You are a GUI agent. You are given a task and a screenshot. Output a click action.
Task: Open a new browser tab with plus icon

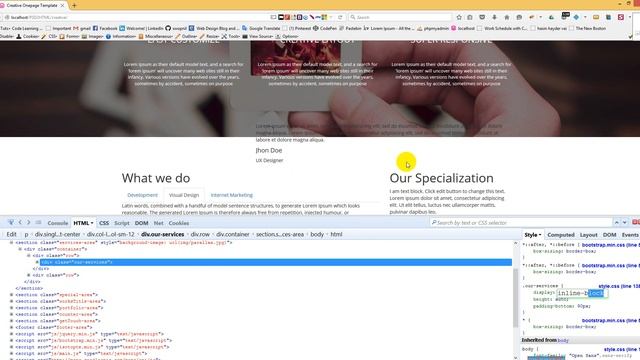(x=74, y=5)
